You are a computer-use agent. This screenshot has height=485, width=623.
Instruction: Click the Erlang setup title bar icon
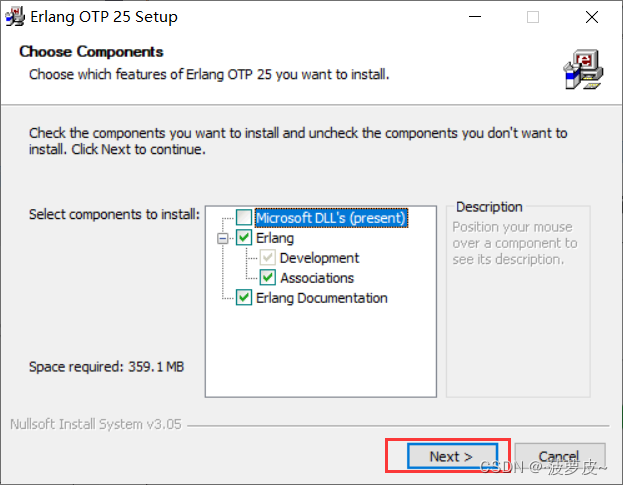pos(16,17)
